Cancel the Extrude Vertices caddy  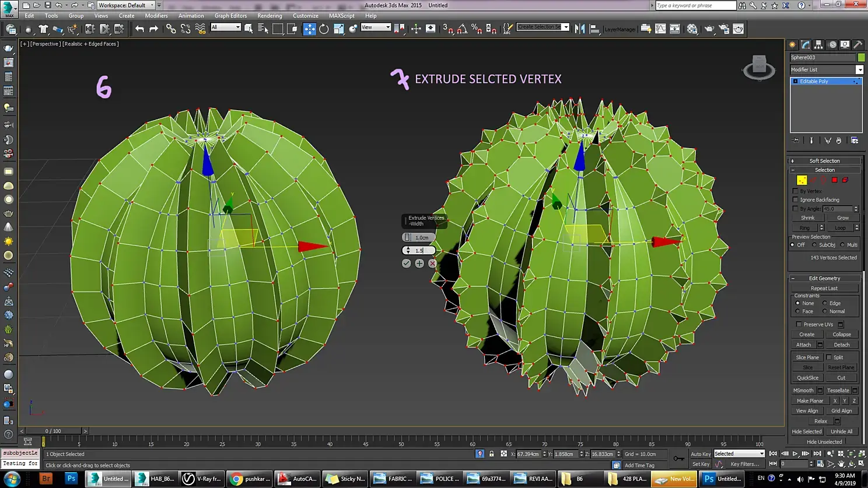[432, 264]
